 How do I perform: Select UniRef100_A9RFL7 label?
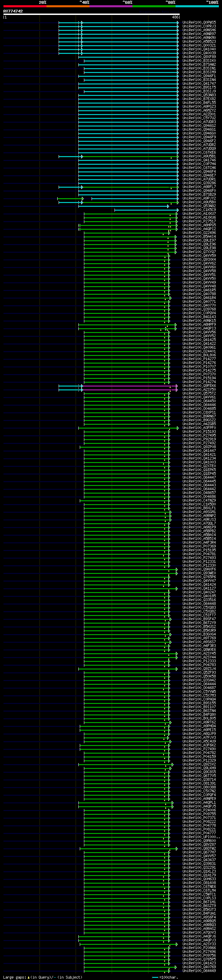click(x=199, y=187)
